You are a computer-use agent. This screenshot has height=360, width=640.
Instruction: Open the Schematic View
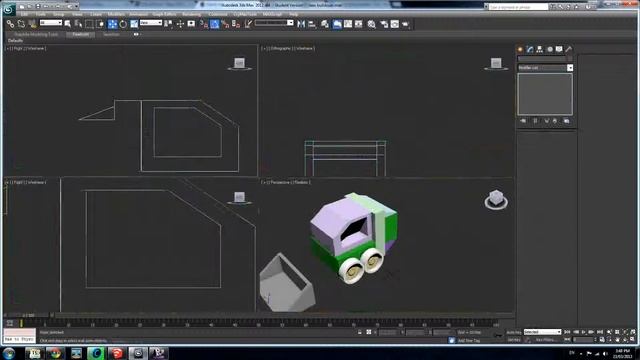coord(358,24)
